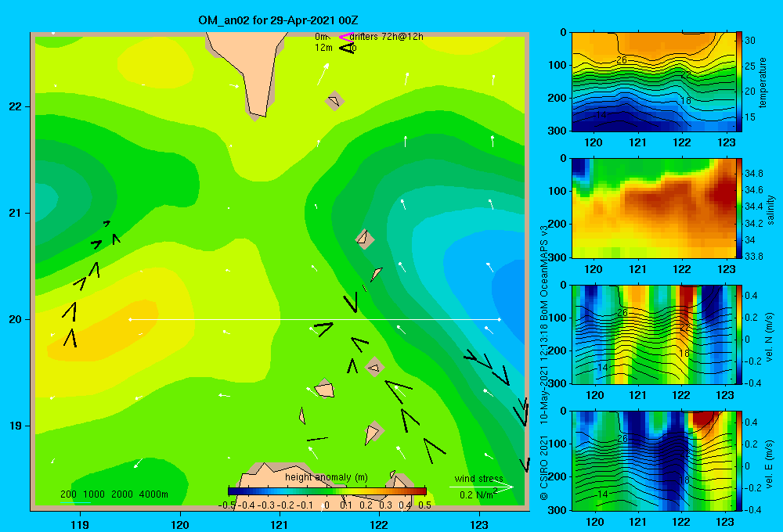Open the temperature depth section panel
The width and height of the screenshot is (783, 532).
point(653,82)
